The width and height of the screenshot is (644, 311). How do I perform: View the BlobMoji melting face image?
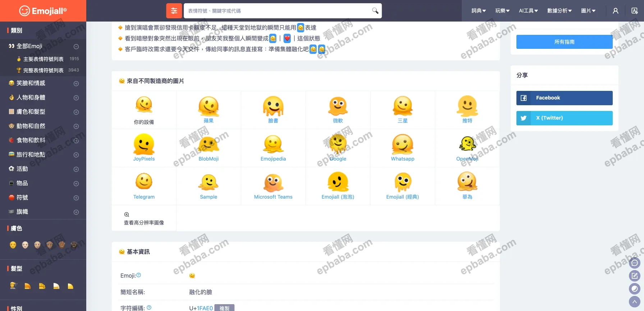click(x=209, y=144)
